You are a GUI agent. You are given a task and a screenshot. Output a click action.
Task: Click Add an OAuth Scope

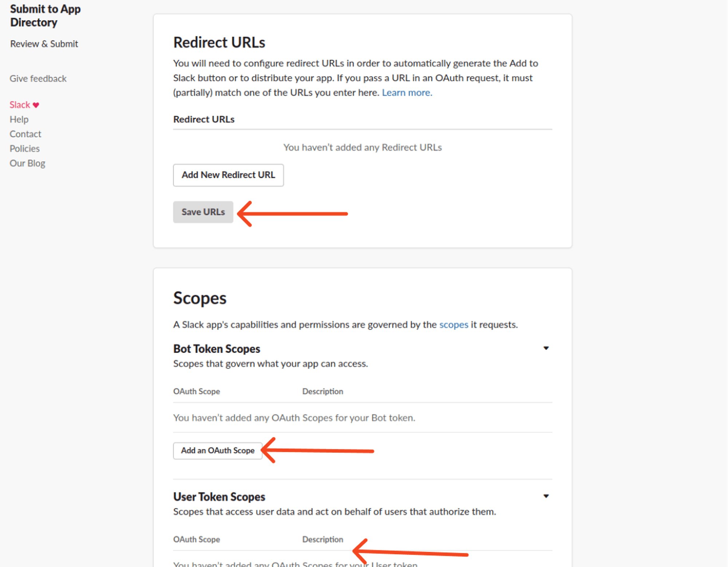click(217, 450)
